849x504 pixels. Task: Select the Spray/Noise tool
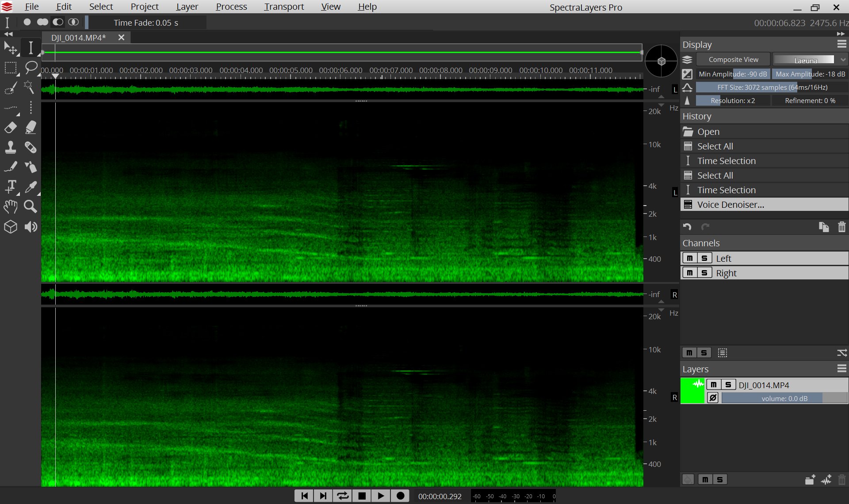pos(31,167)
